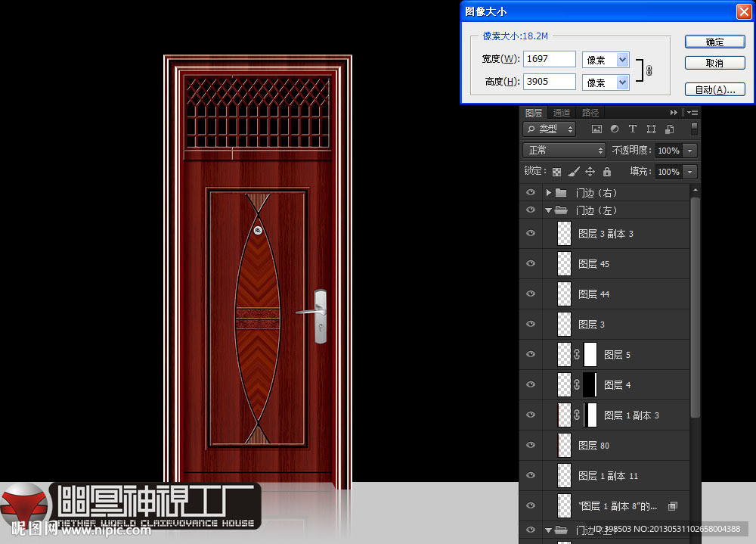Filter layers by pixel layer icon
This screenshot has height=544, width=756.
coord(596,129)
